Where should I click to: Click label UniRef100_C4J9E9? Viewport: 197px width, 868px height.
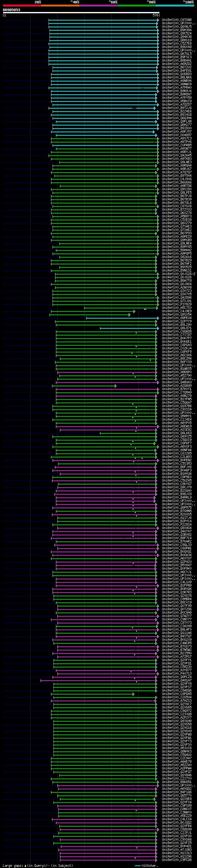point(177,311)
